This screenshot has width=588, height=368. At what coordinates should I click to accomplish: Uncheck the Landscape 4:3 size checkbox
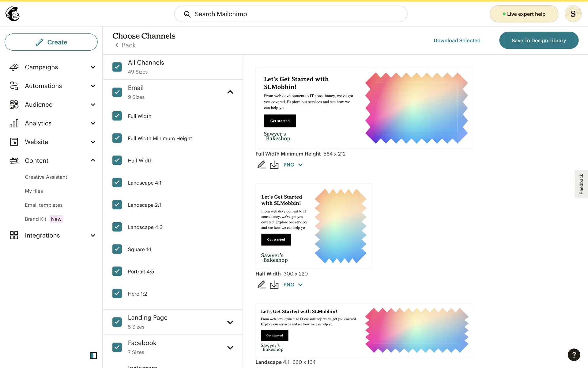(x=117, y=227)
